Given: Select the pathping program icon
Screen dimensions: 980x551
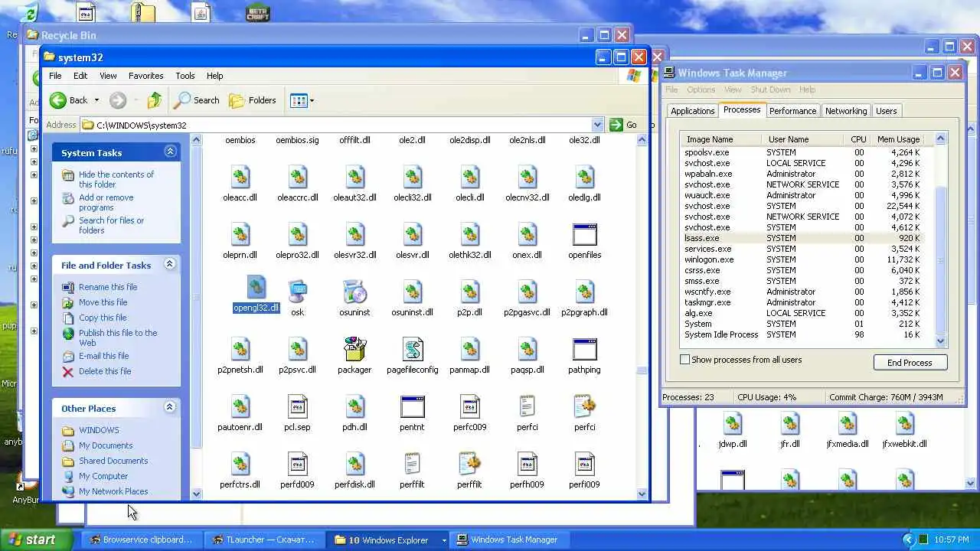Looking at the screenshot, I should (x=584, y=350).
